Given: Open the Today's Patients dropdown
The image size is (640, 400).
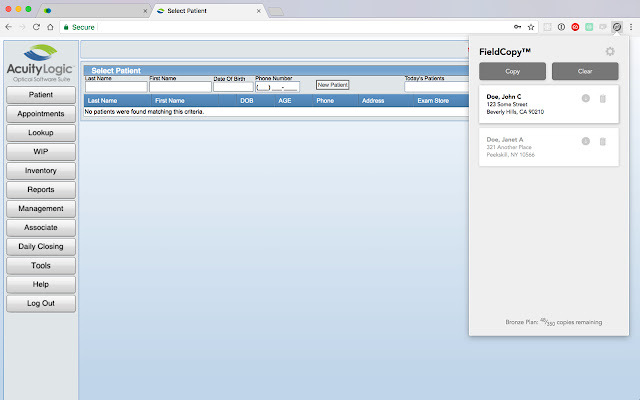Looking at the screenshot, I should [436, 87].
